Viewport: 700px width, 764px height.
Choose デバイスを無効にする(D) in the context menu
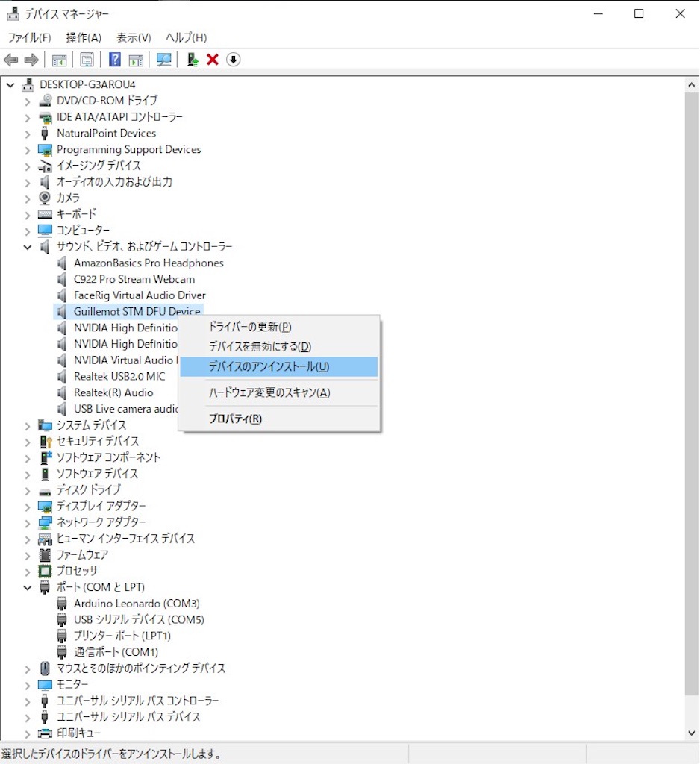279,346
